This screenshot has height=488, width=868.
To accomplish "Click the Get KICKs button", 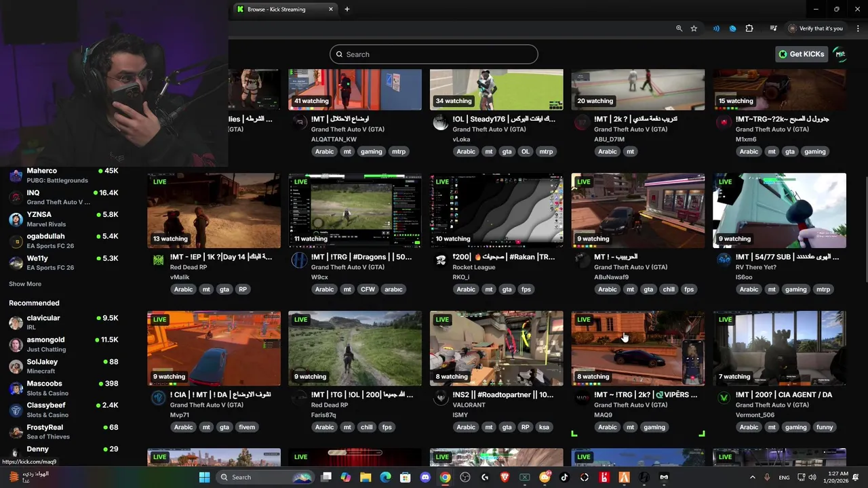I will coord(802,54).
